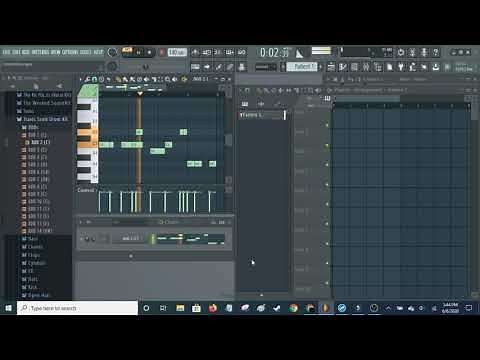Mute the third playlist track
480x360 pixels.
(327, 165)
